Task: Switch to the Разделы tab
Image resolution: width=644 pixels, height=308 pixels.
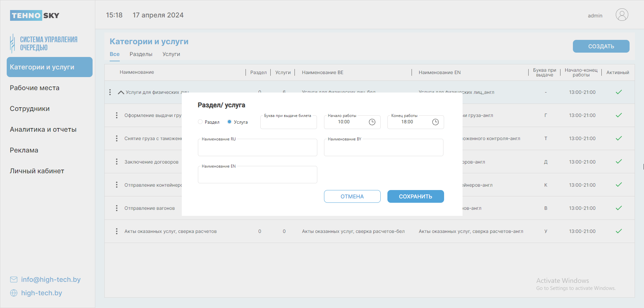Action: (141, 54)
